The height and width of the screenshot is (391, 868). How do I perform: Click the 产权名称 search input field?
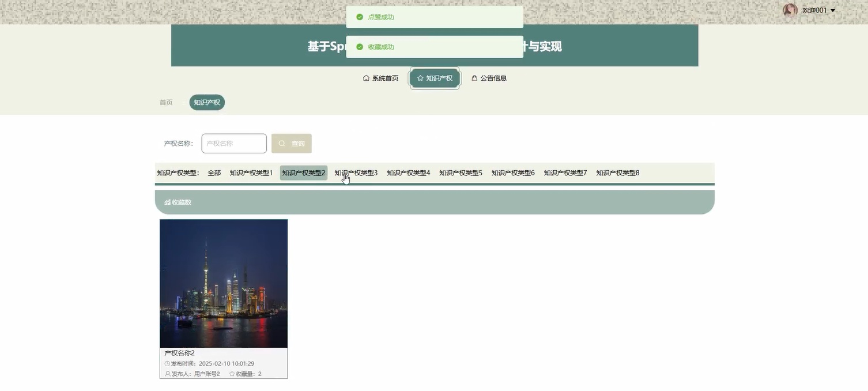(x=233, y=143)
